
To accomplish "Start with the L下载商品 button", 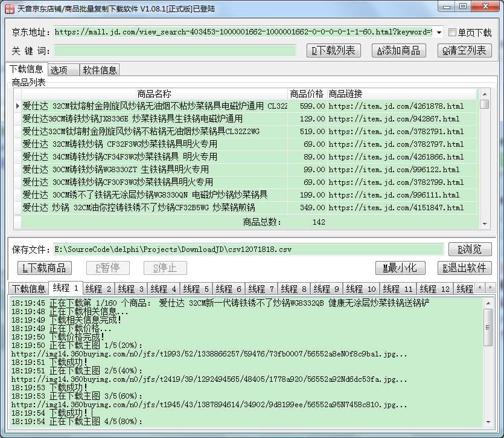I will click(44, 268).
